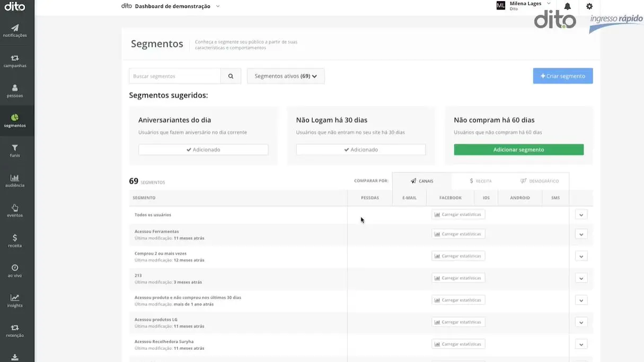Open the pessoas section from the sidebar
Viewport: 644px width, 362px height.
[x=15, y=90]
